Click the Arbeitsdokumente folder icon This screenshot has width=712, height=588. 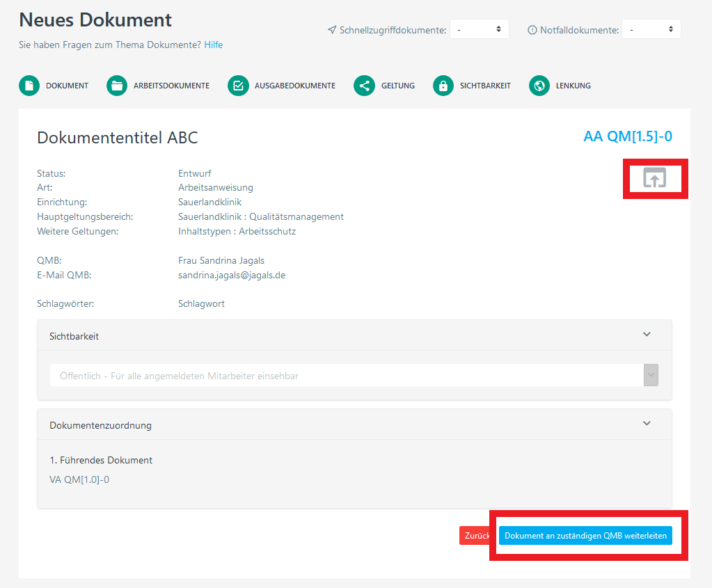point(117,86)
